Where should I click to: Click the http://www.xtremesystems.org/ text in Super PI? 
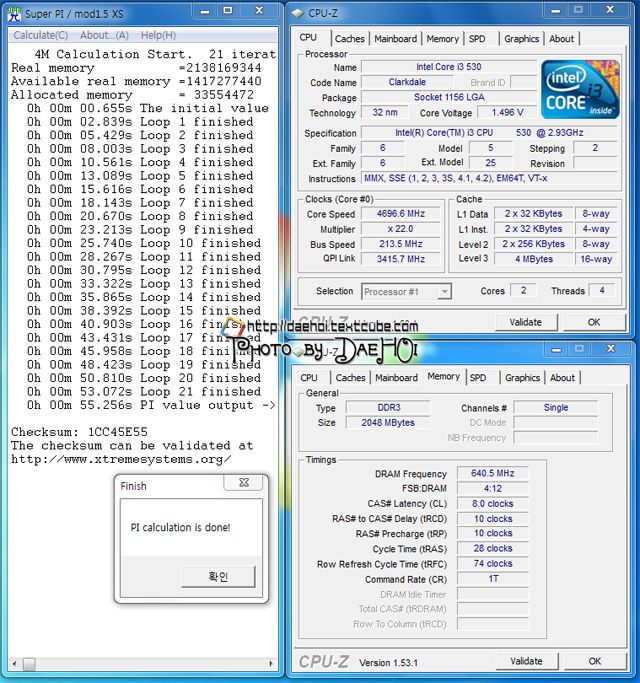[121, 459]
